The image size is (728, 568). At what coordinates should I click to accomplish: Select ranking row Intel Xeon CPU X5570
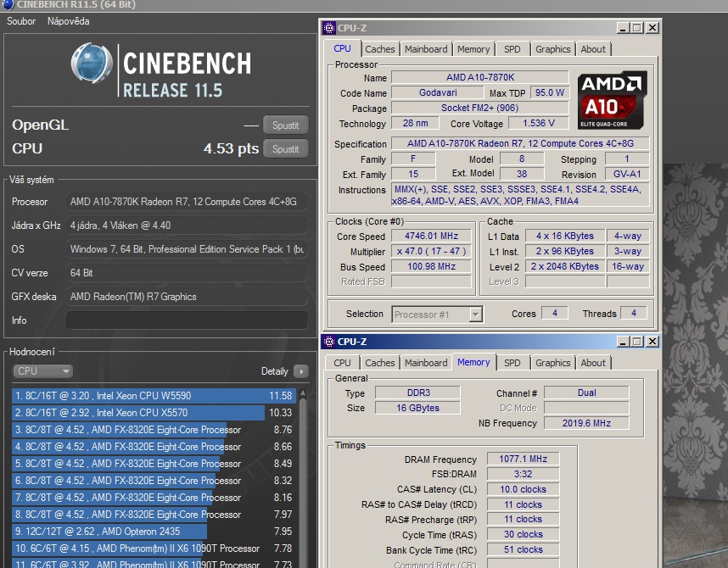click(154, 413)
